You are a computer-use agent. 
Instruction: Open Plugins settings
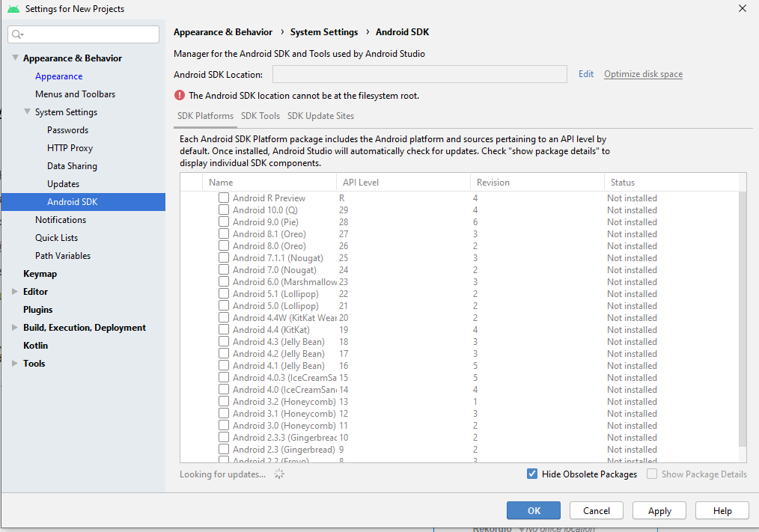point(37,309)
